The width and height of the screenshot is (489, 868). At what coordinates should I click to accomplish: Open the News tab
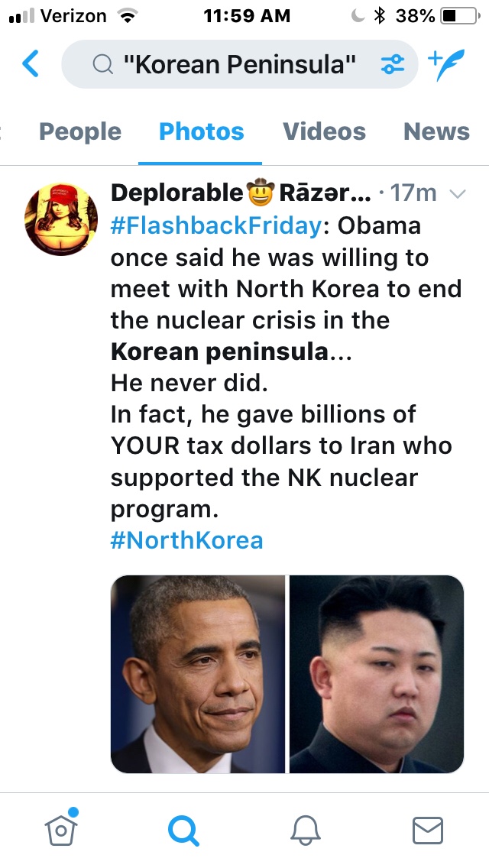click(x=436, y=131)
